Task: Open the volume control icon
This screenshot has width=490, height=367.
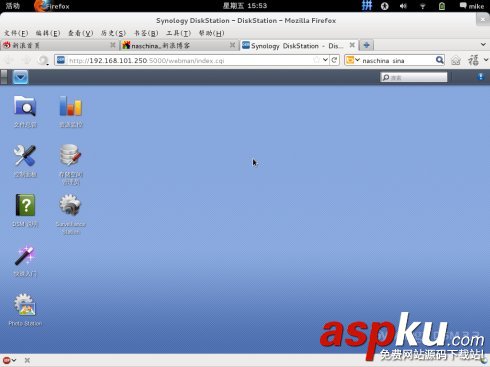Action: pyautogui.click(x=403, y=6)
